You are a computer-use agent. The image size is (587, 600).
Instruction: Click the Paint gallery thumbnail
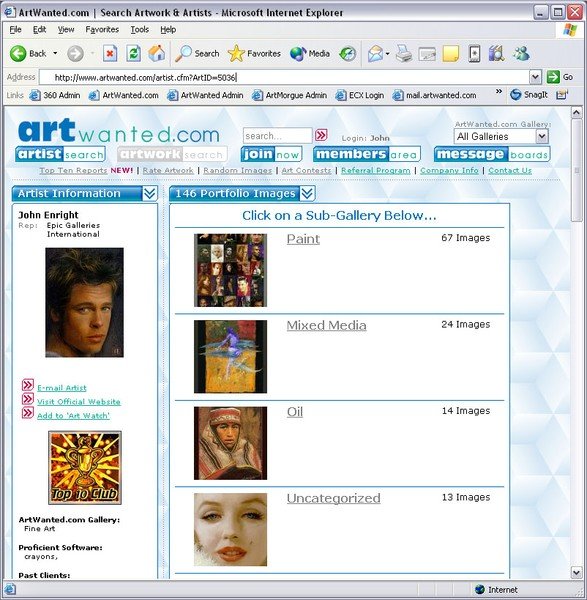click(230, 270)
